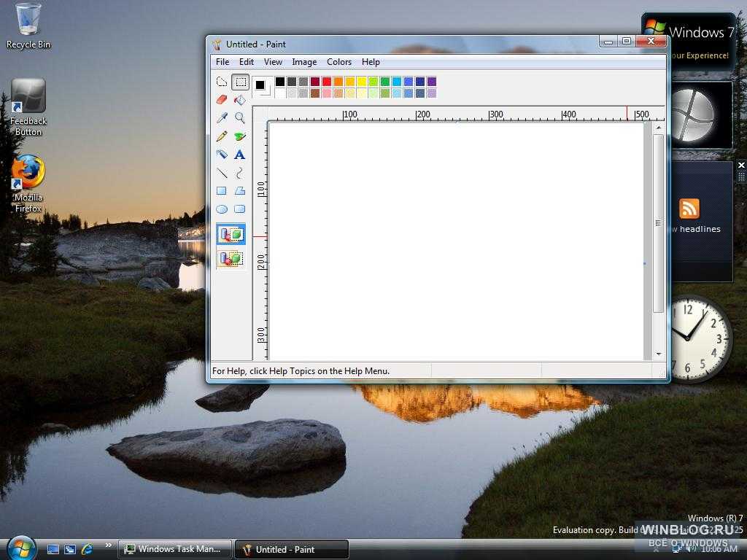Select the Rounded Rectangle tool

coord(240,209)
